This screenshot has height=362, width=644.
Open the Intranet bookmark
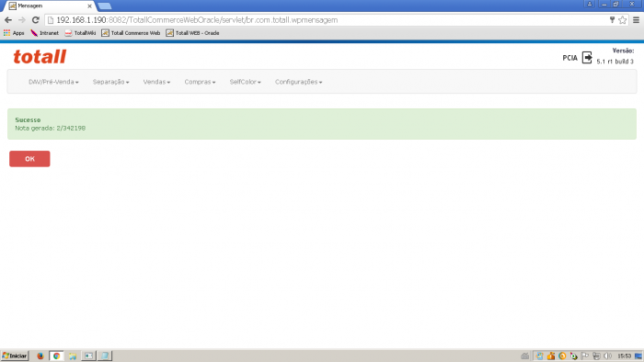coord(45,33)
